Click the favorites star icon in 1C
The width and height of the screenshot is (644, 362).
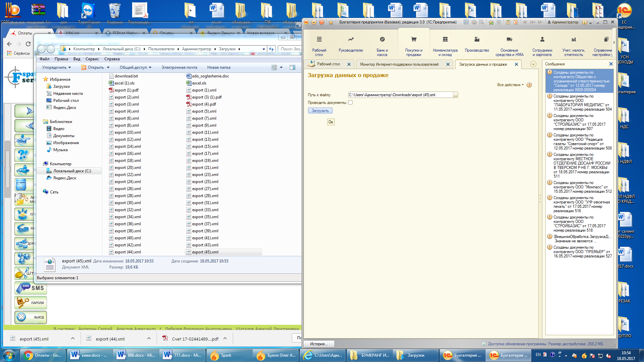(331, 22)
